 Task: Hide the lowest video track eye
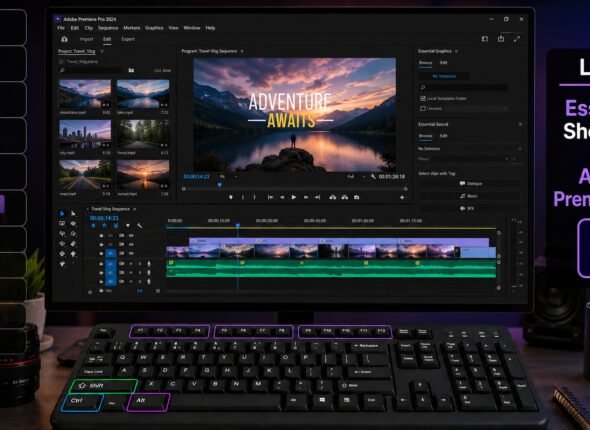coord(131,253)
